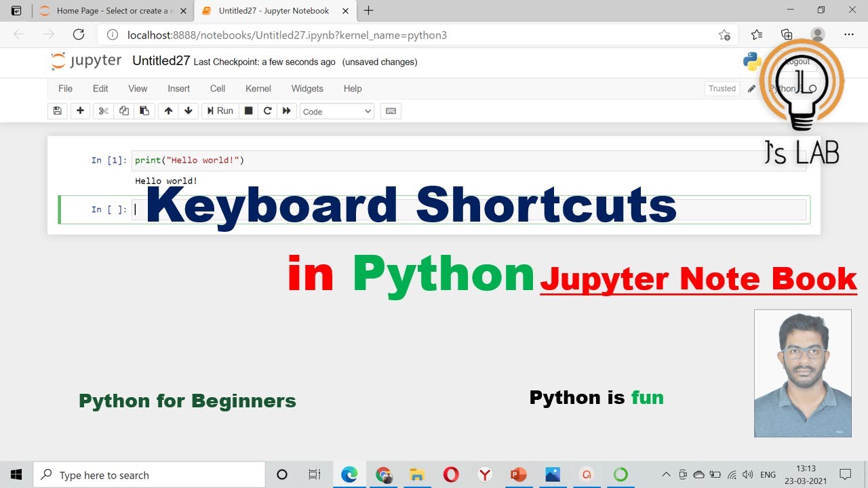Move selected cell up arrow
868x488 pixels.
[x=168, y=111]
